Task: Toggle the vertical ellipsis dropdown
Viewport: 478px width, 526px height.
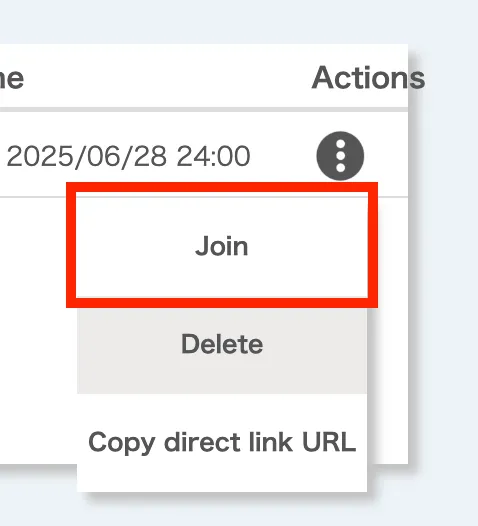Action: [340, 156]
